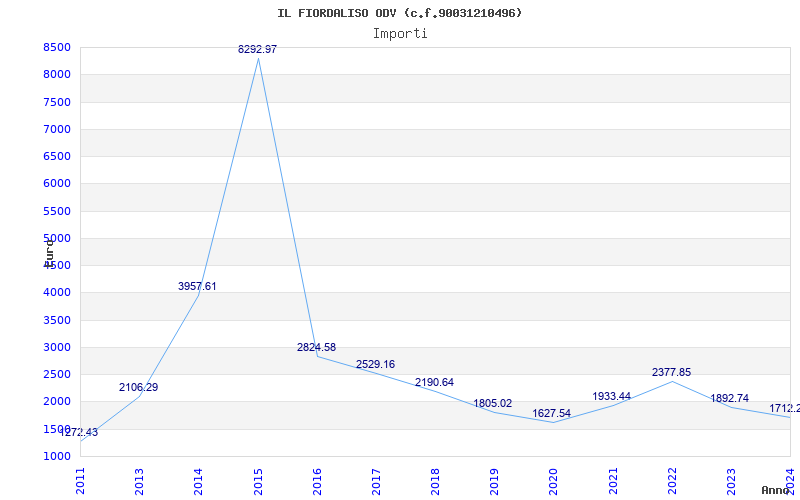Click the 8500 y-axis value
Image resolution: width=800 pixels, height=500 pixels.
pos(57,47)
